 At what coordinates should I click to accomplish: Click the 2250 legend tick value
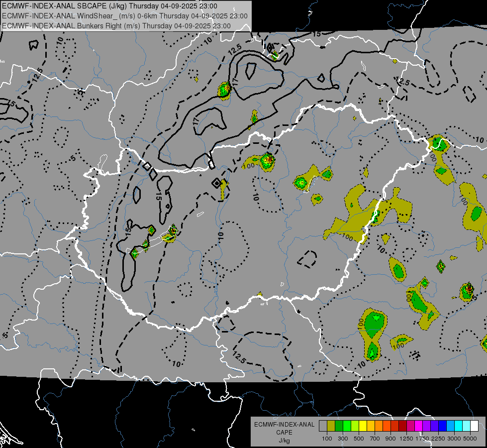pyautogui.click(x=439, y=439)
